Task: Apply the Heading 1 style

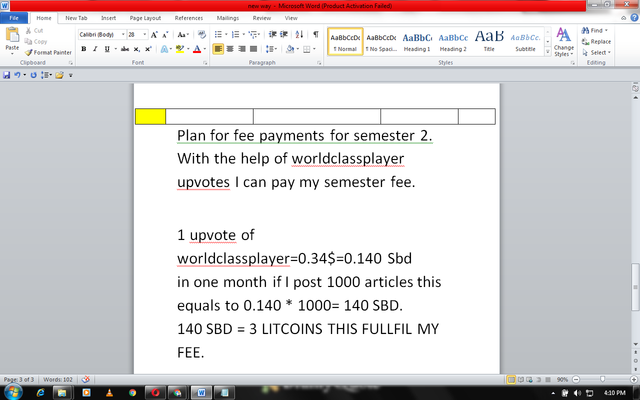Action: [x=417, y=42]
